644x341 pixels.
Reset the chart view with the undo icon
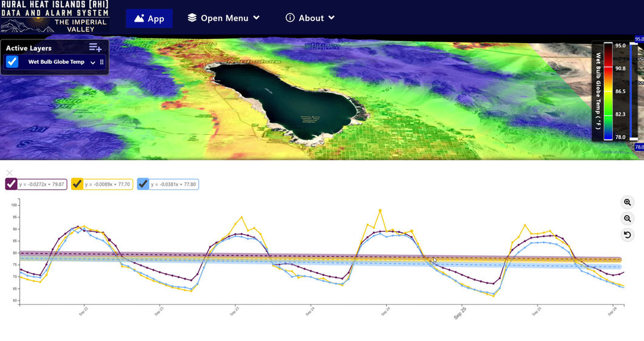(x=627, y=235)
